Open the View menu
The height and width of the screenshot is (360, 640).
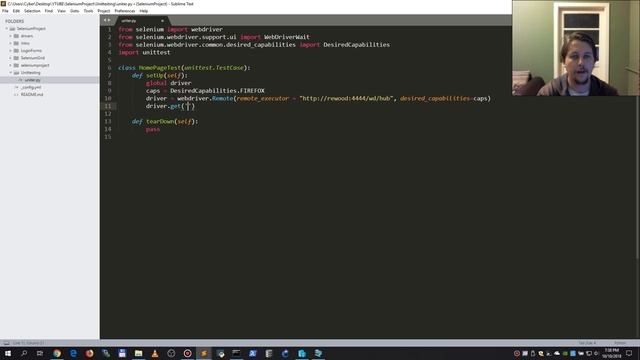[x=61, y=11]
